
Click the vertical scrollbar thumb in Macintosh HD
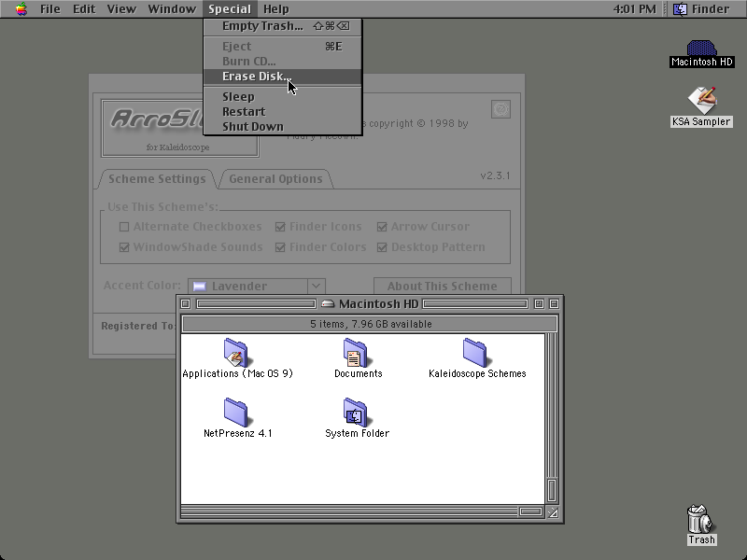click(x=551, y=491)
